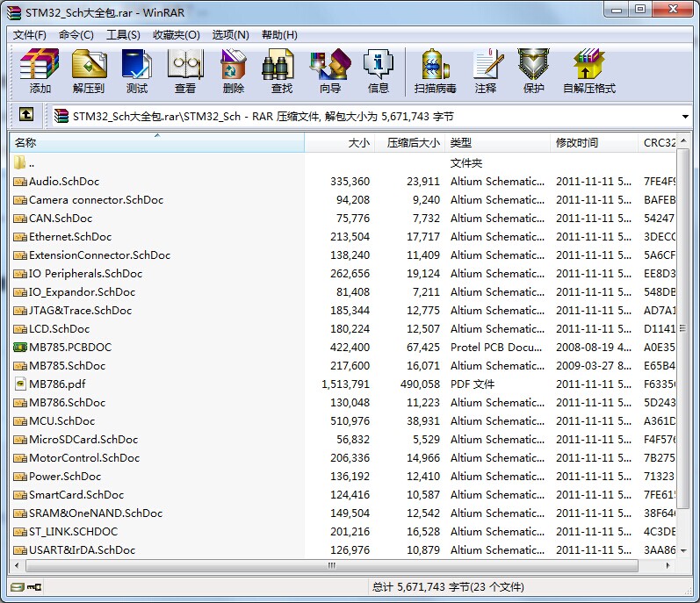Click vertical scrollbar down arrow
Screen dimensions: 700x603
pyautogui.click(x=683, y=551)
